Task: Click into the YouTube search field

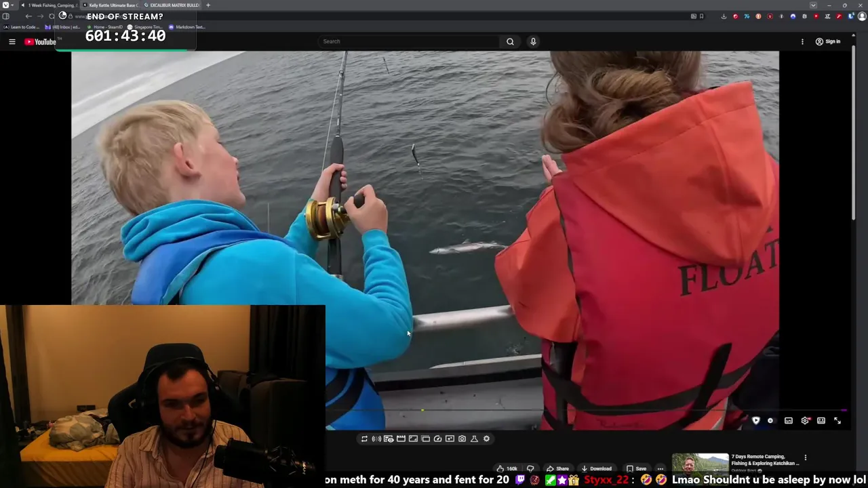Action: click(409, 41)
